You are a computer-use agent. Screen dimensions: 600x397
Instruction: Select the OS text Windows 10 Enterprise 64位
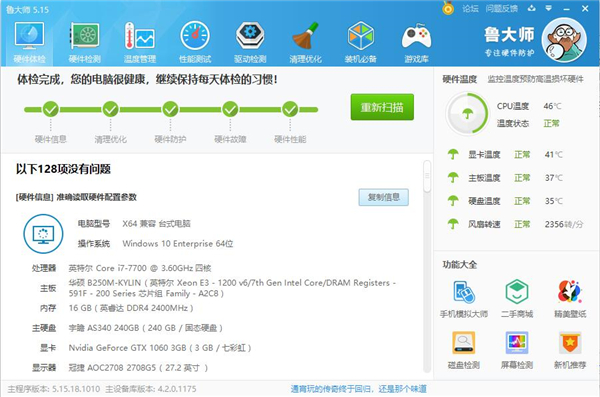[178, 244]
